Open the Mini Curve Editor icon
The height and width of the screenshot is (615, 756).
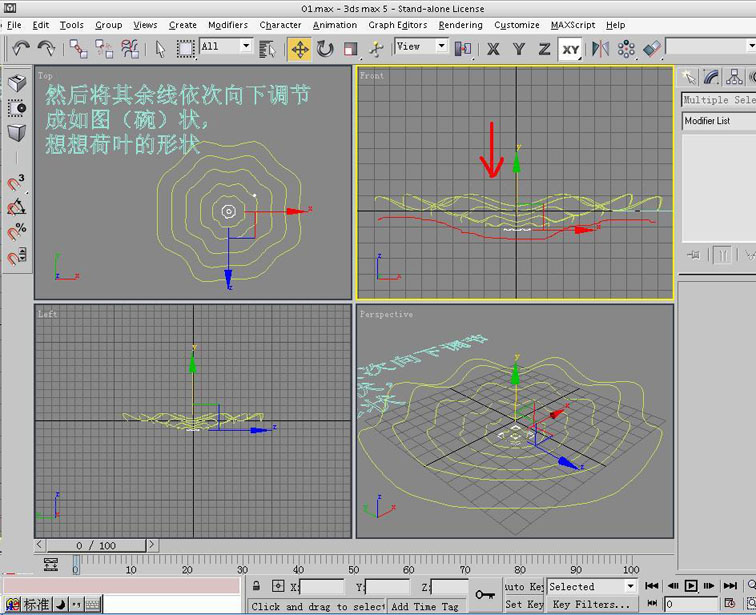pyautogui.click(x=51, y=564)
